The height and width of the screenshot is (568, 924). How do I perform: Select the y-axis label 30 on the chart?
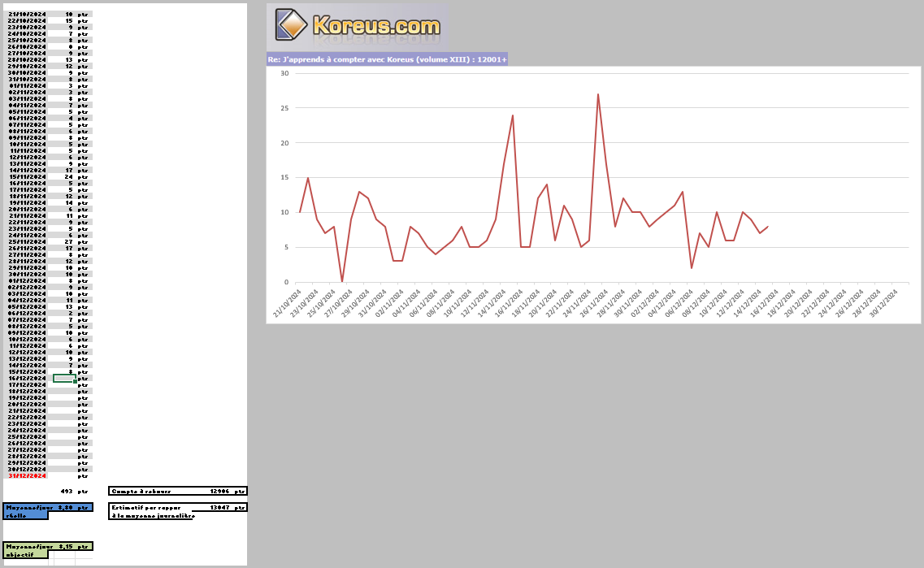(284, 73)
